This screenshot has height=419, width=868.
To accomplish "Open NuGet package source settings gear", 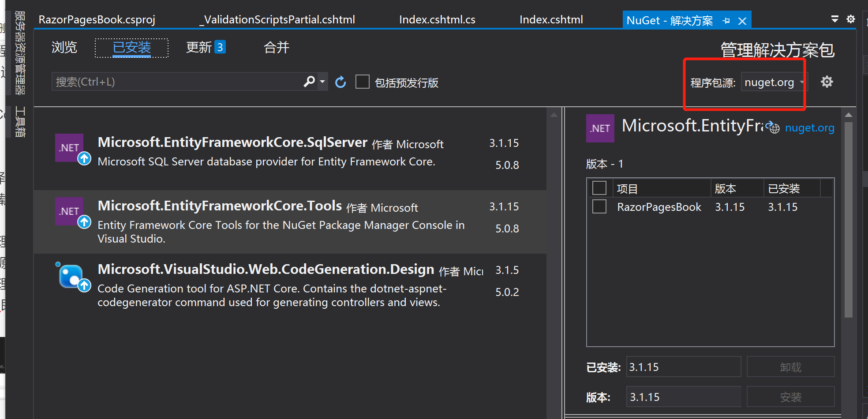I will 827,82.
